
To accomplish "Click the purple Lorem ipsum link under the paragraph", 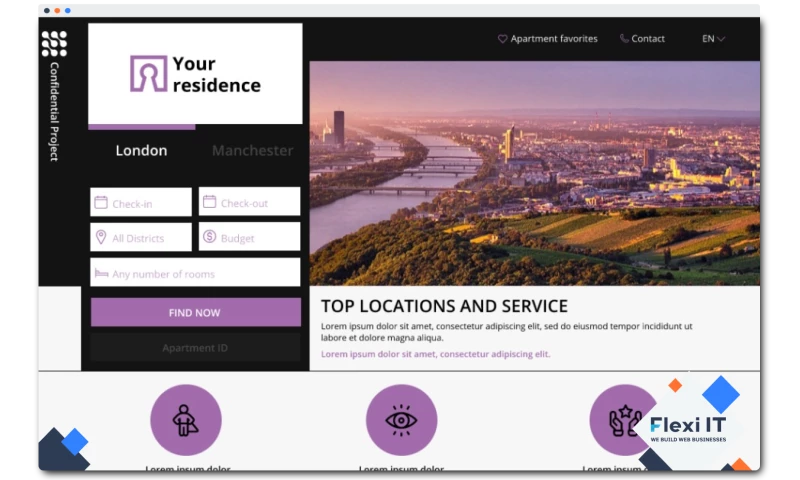I will tap(436, 354).
